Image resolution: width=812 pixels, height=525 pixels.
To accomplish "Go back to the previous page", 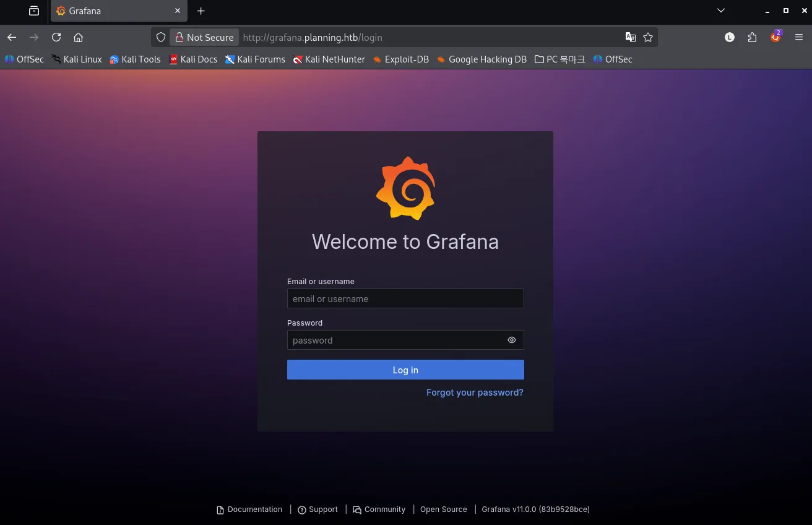I will 12,37.
